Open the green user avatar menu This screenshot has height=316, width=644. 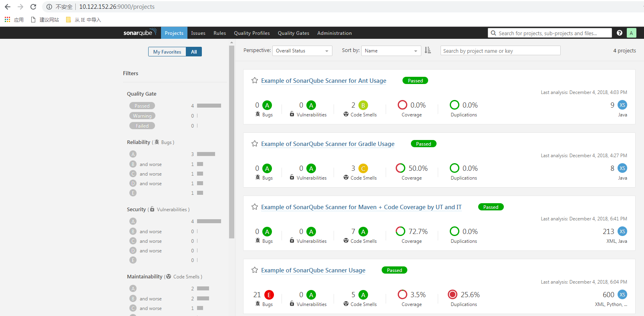pyautogui.click(x=631, y=33)
